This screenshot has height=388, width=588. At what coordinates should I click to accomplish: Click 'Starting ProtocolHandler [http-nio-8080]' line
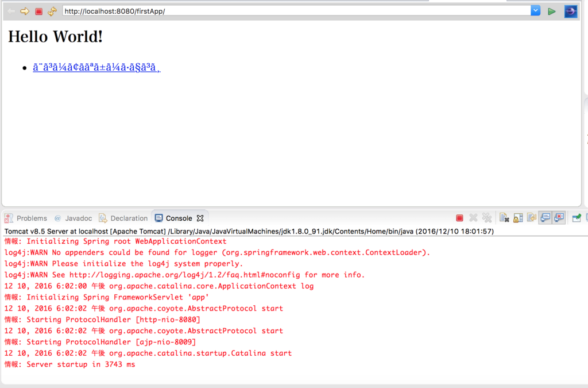[x=102, y=320]
